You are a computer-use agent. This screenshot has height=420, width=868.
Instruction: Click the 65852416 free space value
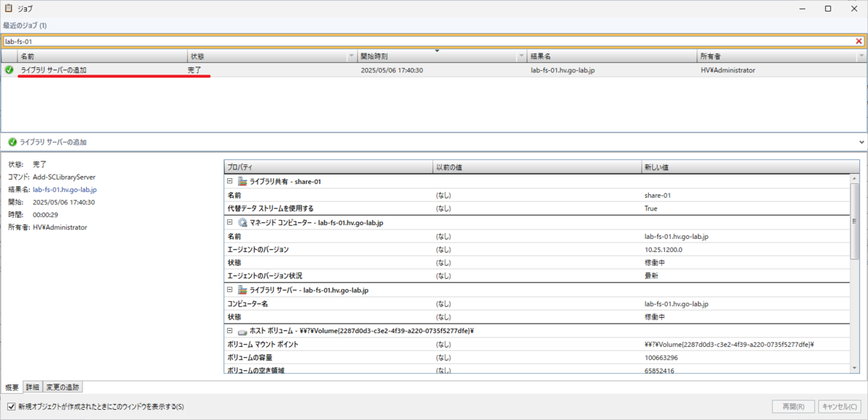click(659, 371)
